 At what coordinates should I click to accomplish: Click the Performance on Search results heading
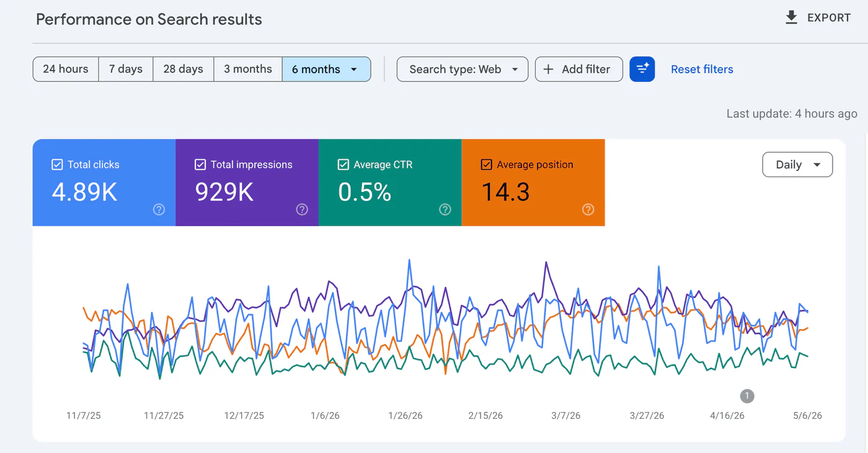pos(149,19)
